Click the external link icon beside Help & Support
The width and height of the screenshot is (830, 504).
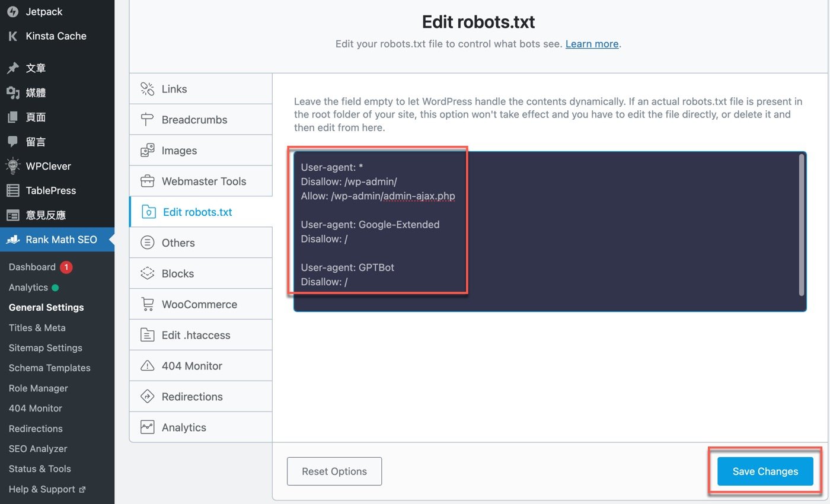coord(82,489)
